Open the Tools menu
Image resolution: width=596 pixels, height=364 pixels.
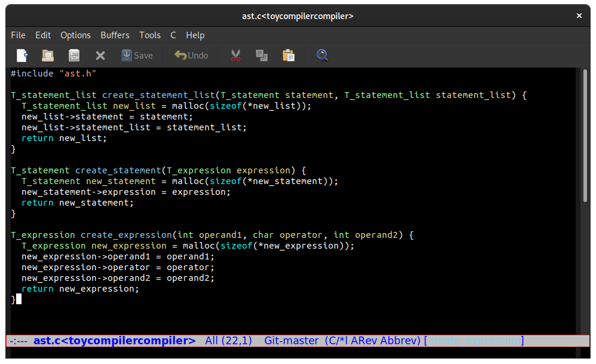coord(150,35)
